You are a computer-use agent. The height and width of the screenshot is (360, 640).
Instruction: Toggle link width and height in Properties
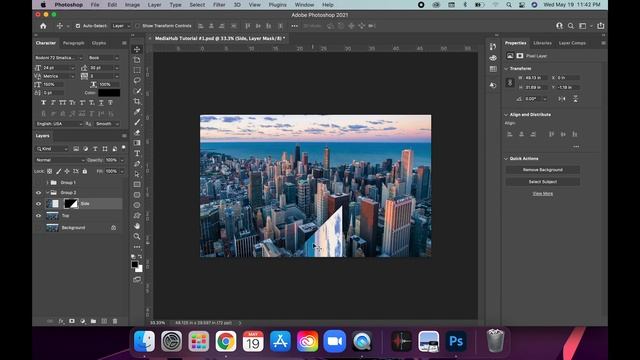tap(510, 82)
